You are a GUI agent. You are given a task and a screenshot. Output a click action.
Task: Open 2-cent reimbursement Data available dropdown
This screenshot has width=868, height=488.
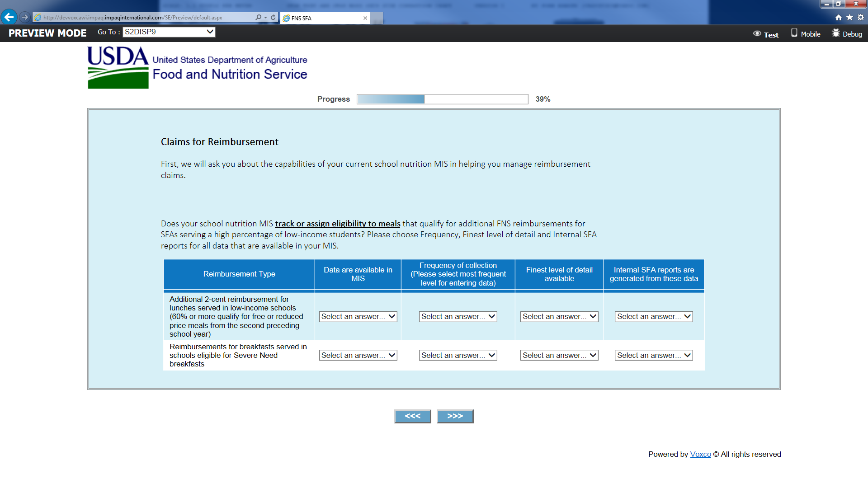coord(358,317)
